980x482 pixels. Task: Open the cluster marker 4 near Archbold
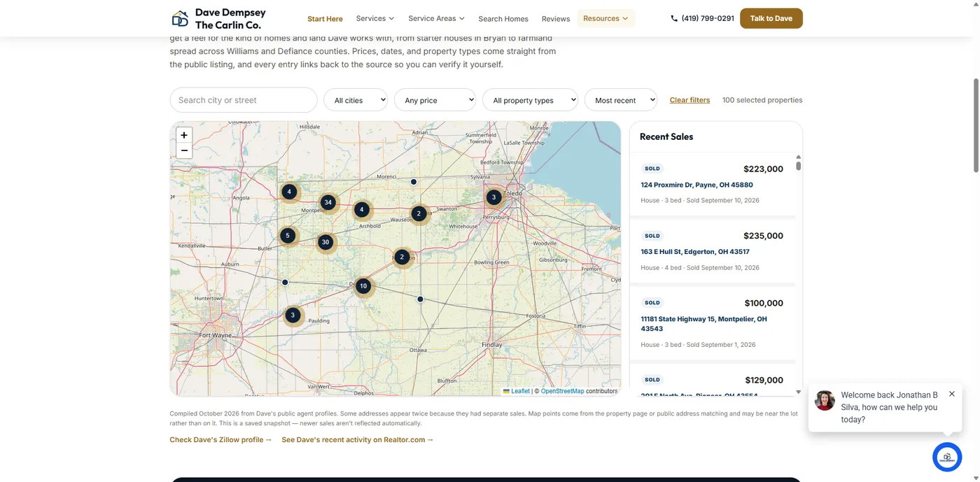coord(361,209)
